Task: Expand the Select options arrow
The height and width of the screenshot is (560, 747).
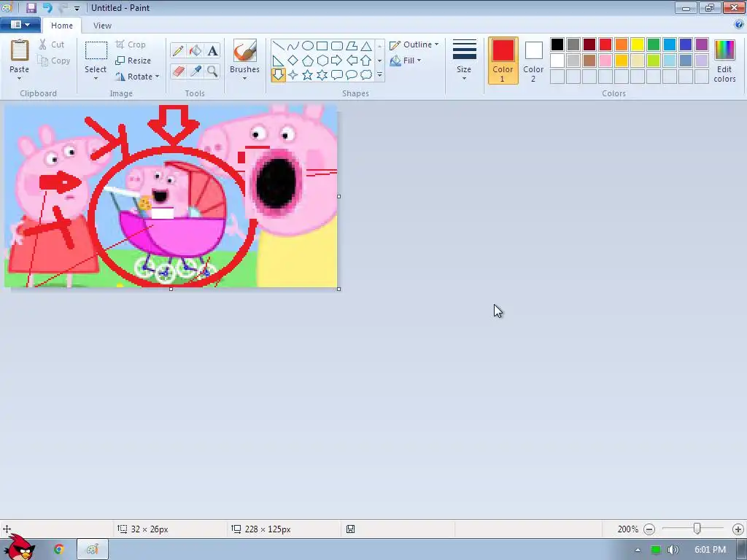Action: (96, 78)
